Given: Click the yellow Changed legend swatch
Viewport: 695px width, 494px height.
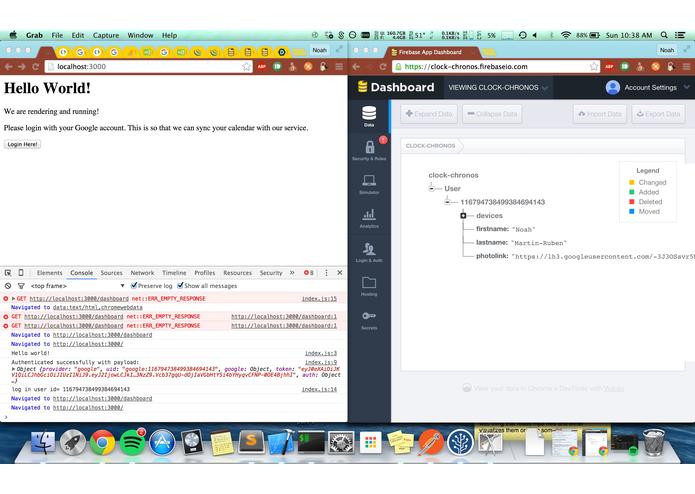Looking at the screenshot, I should click(x=632, y=183).
